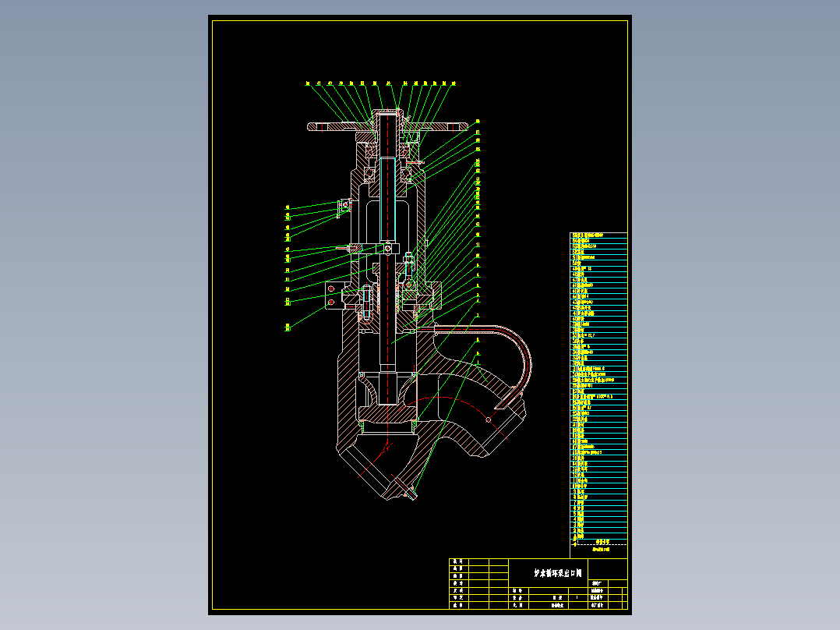Image resolution: width=840 pixels, height=630 pixels.
Task: Click the parts list header row at bottom
Action: click(598, 542)
